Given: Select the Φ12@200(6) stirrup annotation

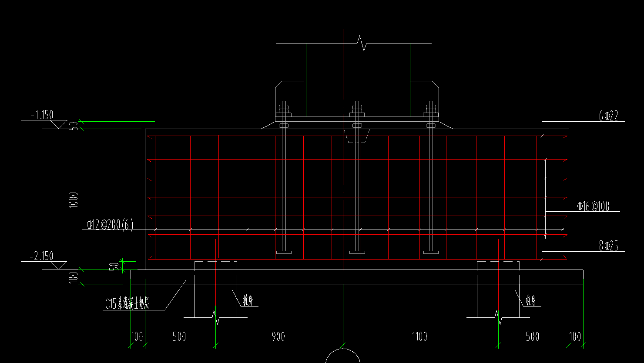Looking at the screenshot, I should 110,225.
